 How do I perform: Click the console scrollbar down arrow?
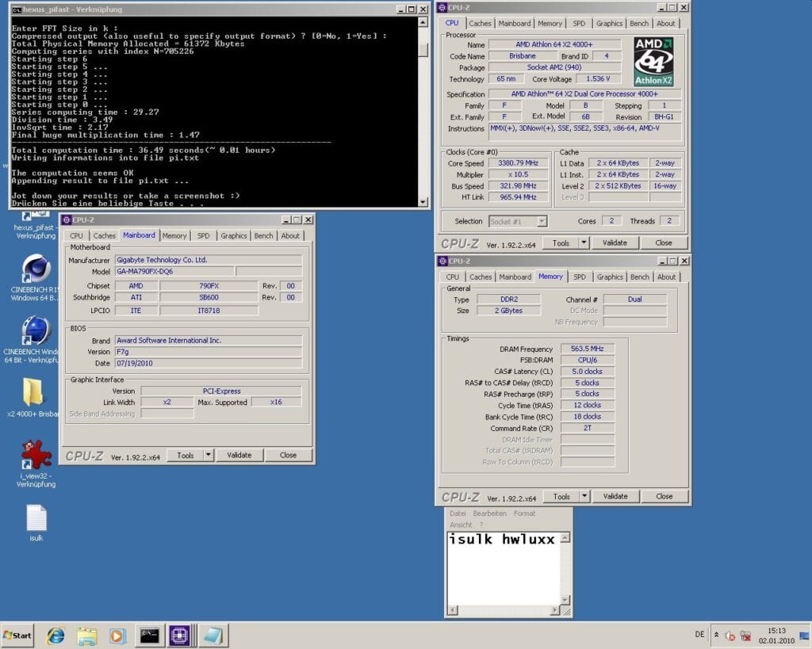pos(423,202)
